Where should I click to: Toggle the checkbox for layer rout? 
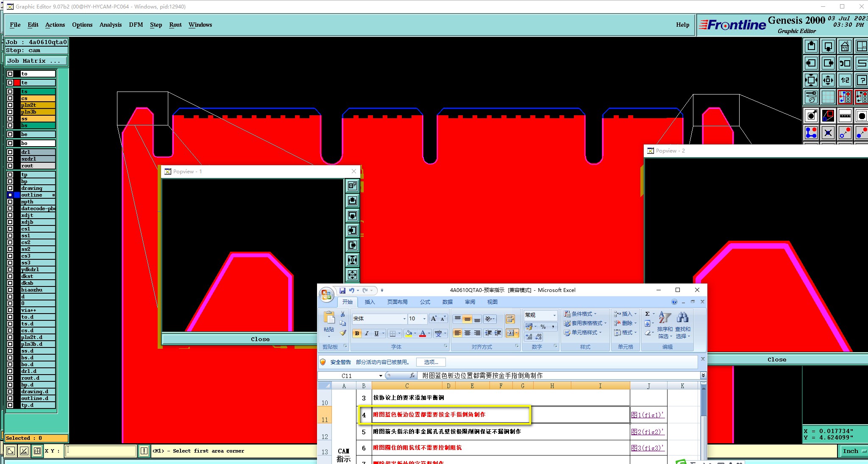point(10,166)
